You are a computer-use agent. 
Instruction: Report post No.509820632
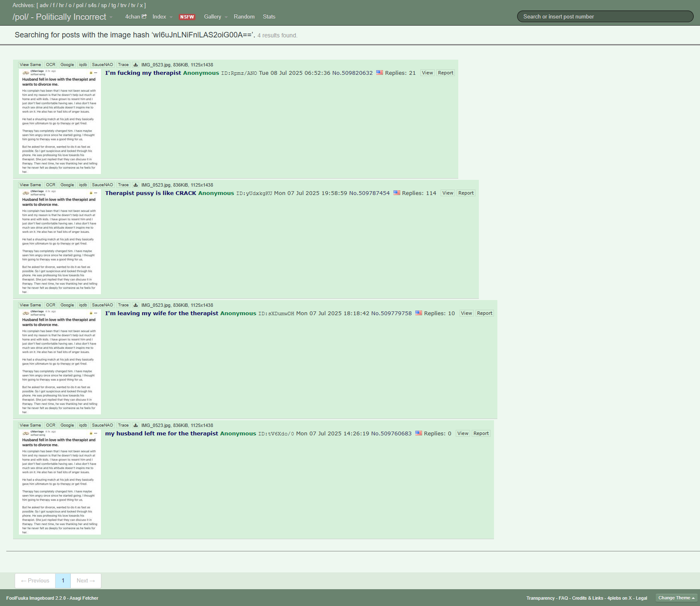pyautogui.click(x=445, y=73)
